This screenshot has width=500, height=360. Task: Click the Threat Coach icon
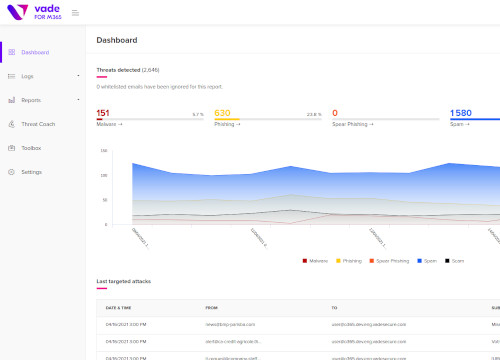point(12,124)
